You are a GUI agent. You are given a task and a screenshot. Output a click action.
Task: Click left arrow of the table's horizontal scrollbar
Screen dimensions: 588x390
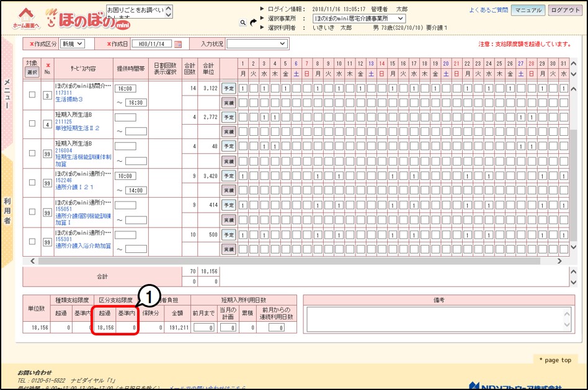32,261
